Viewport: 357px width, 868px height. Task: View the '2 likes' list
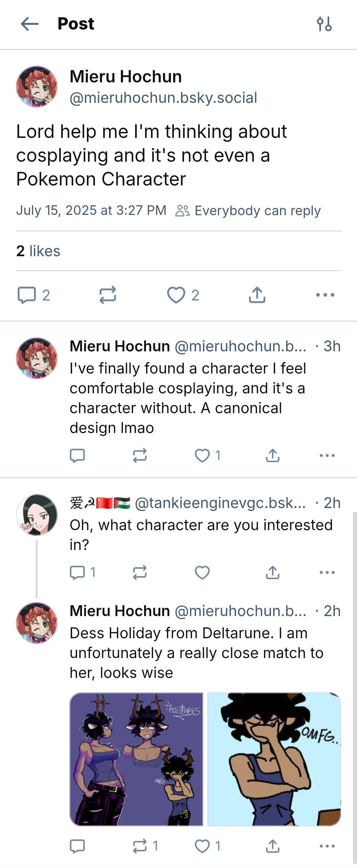[x=38, y=251]
